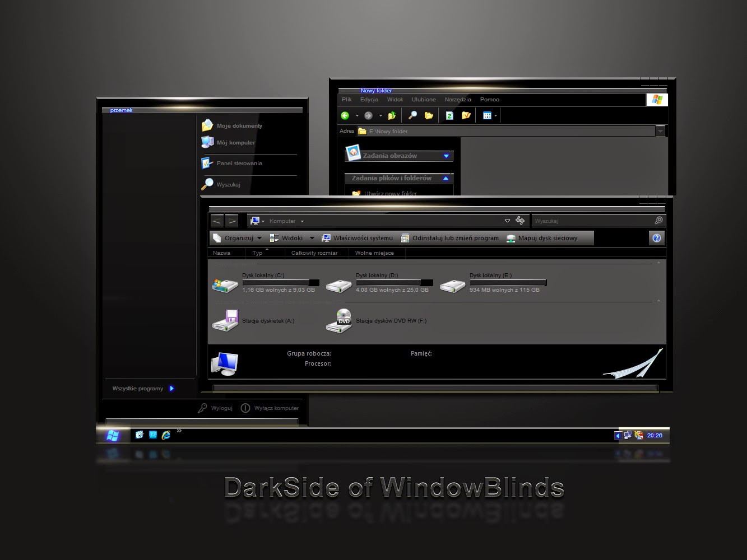Open the Forward button history dropdown arrow

[381, 116]
